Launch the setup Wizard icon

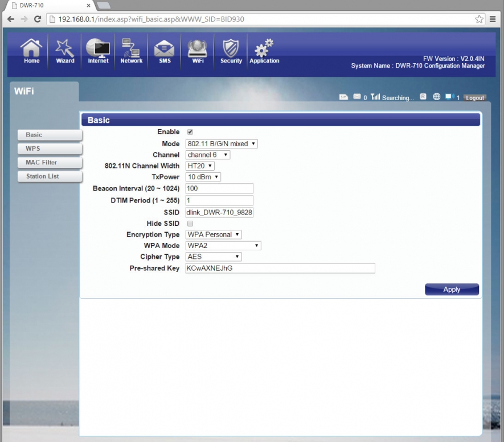pos(65,51)
